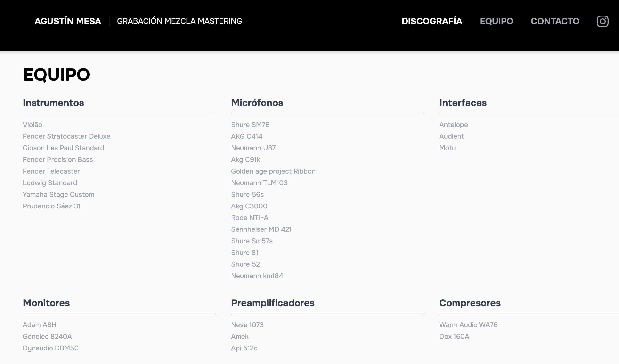This screenshot has height=364, width=619.
Task: Click the EQUIPO page heading
Action: pyautogui.click(x=57, y=74)
